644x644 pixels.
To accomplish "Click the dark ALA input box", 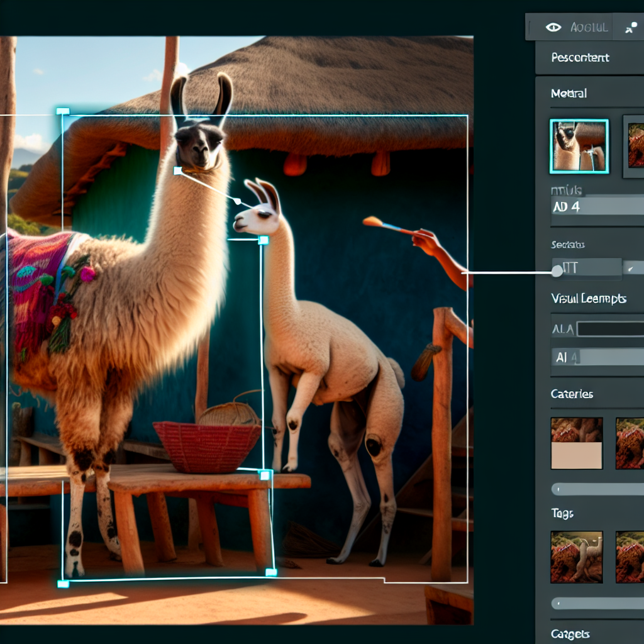I will [x=610, y=329].
